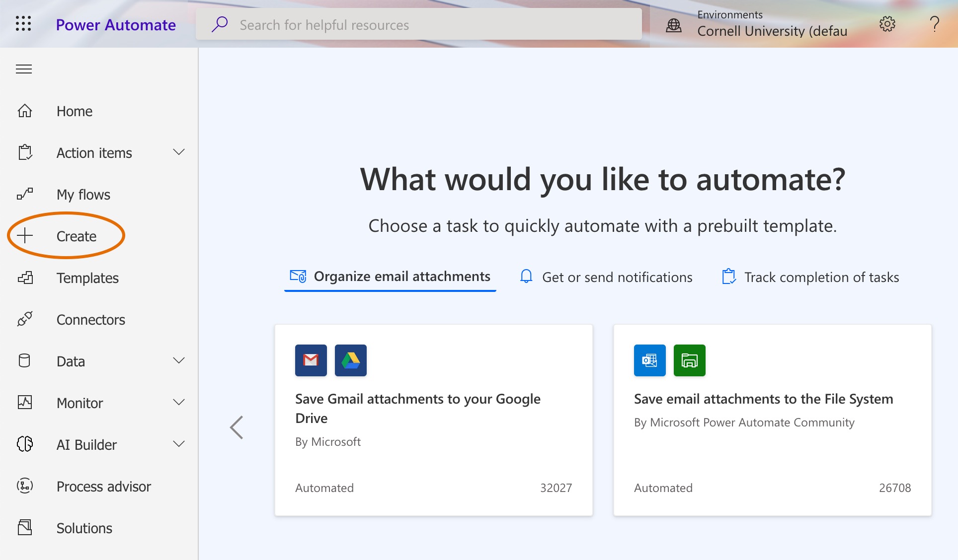Open Settings with the gear icon
958x560 pixels.
point(887,24)
